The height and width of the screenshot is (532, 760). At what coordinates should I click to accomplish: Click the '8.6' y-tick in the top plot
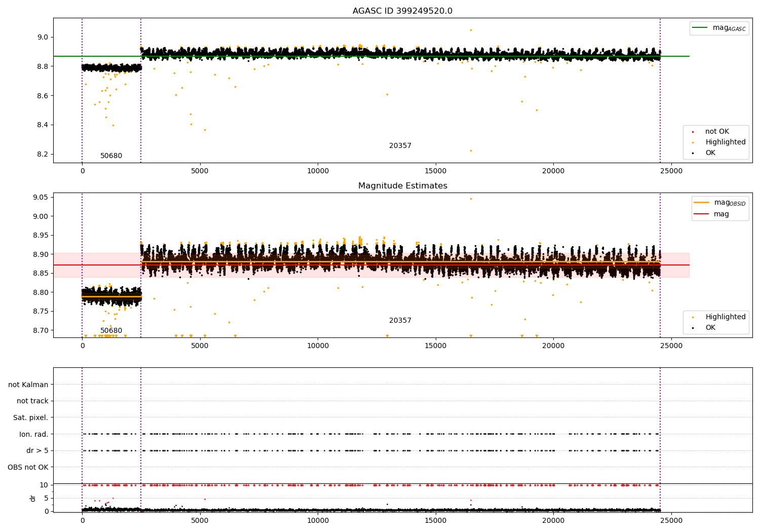coord(43,96)
